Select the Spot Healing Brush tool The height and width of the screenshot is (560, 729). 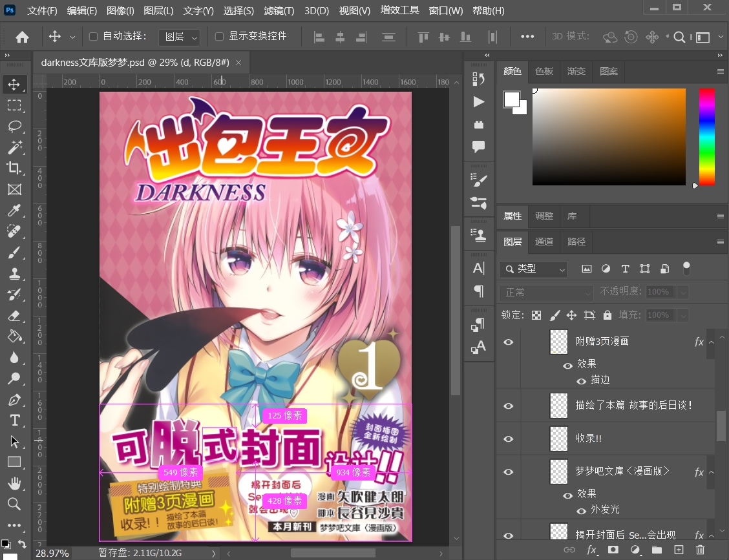point(14,231)
